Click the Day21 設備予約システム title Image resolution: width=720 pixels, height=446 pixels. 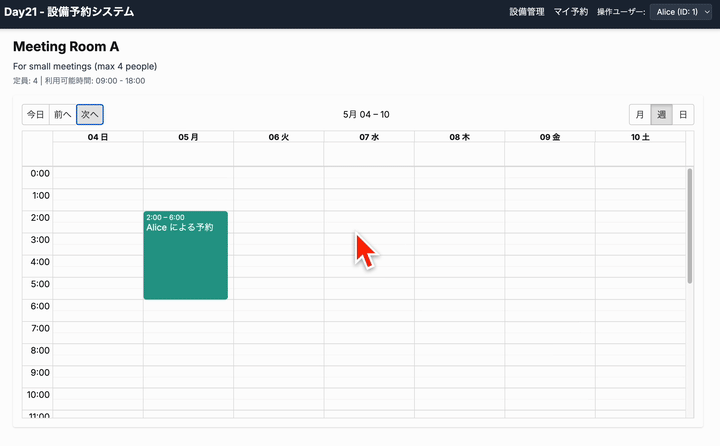click(69, 12)
